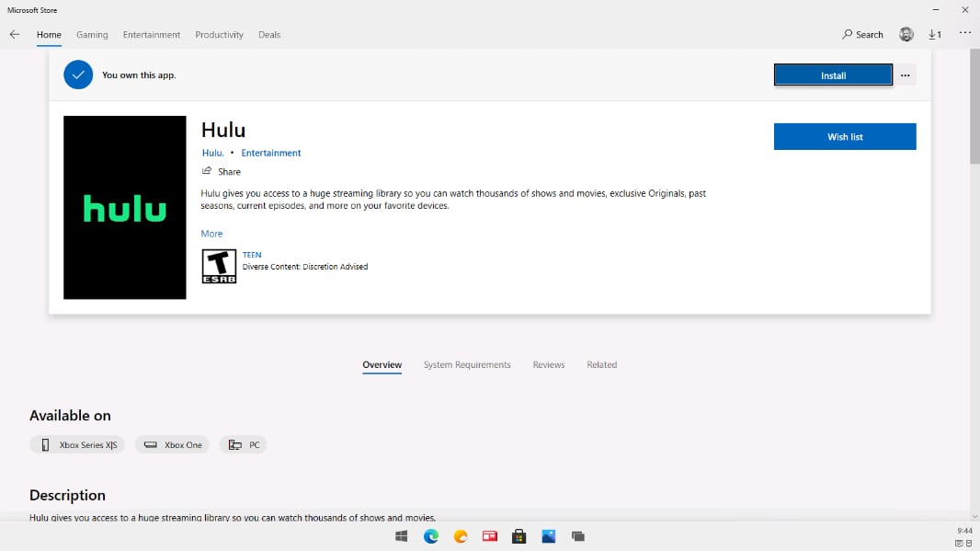Expand the description with the More link
Viewport: 980px width, 551px height.
(211, 234)
